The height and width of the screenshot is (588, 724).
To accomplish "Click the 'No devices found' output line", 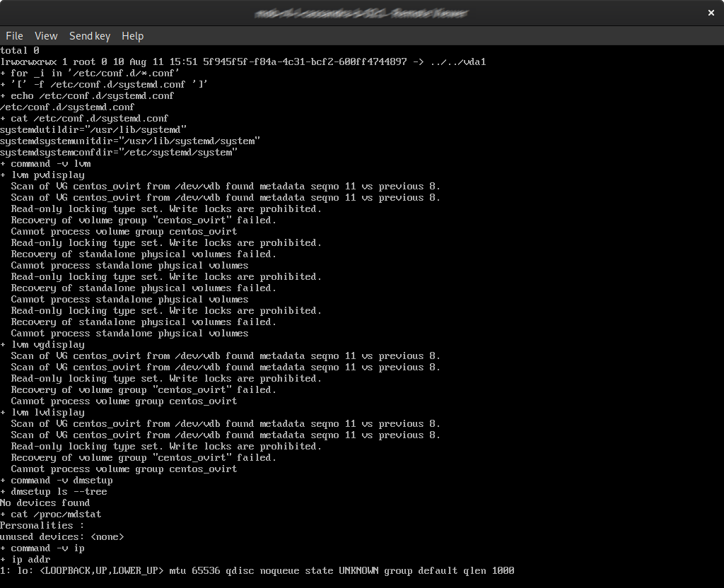I will click(45, 503).
